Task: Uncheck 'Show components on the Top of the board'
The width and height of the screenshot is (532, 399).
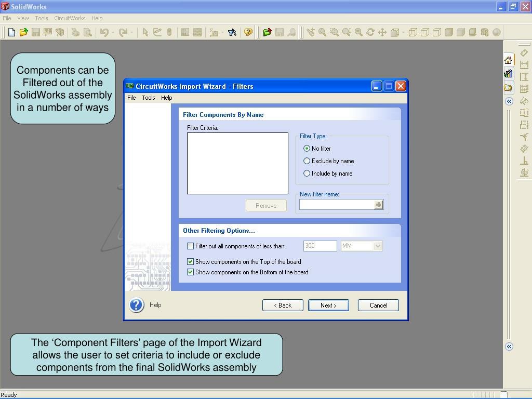Action: point(190,262)
